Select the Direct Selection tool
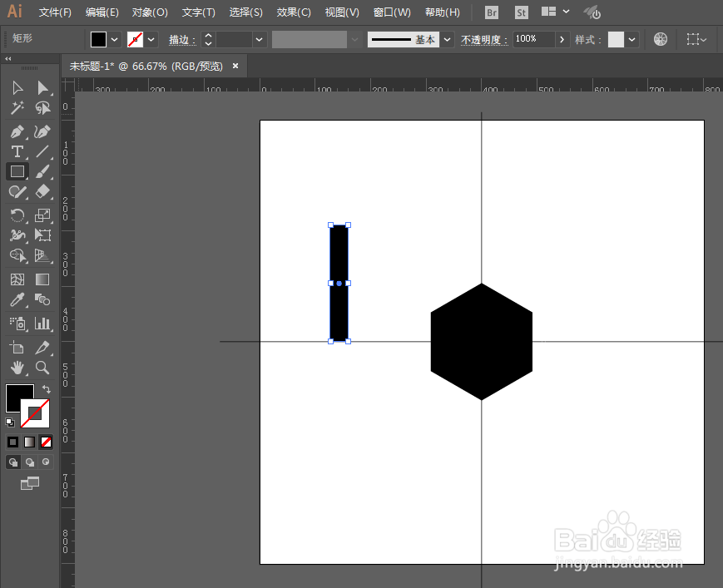723x588 pixels. click(43, 87)
